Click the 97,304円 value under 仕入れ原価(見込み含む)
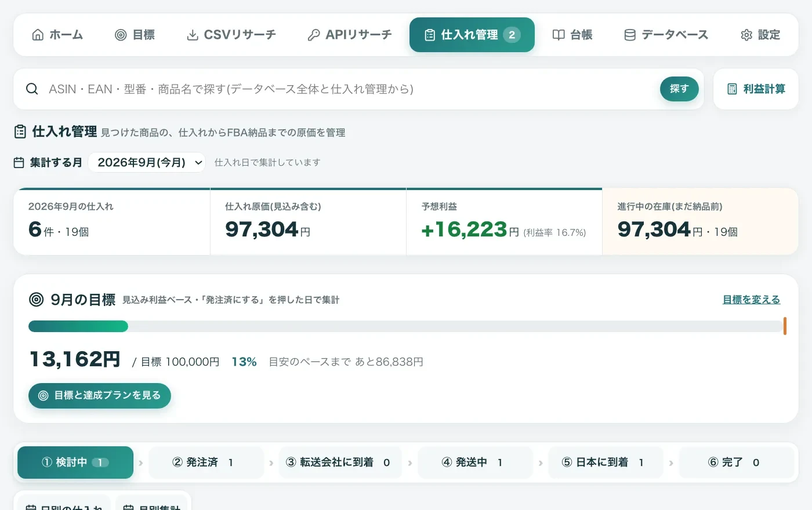 (x=268, y=230)
